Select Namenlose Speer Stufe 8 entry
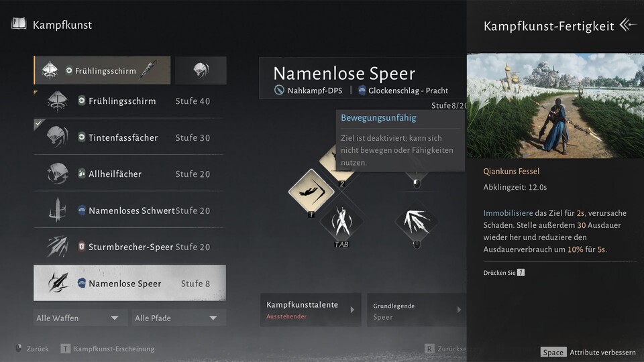The image size is (644, 362). [129, 284]
